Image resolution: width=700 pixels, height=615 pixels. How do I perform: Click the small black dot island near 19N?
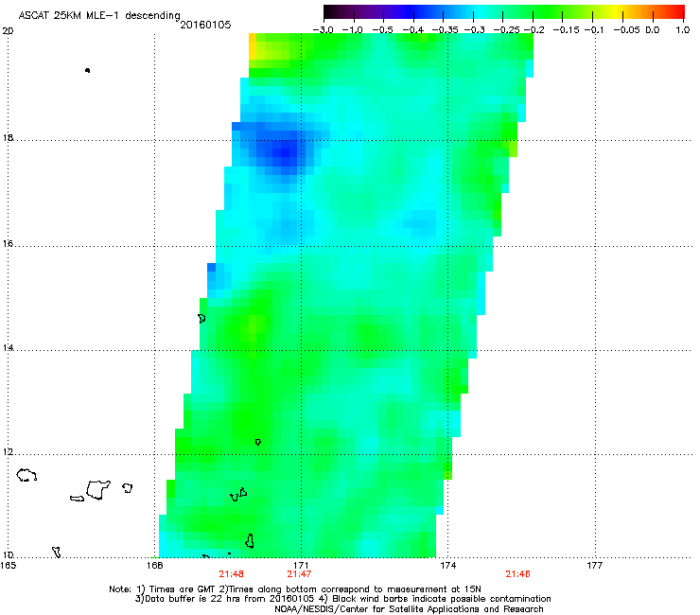(87, 71)
